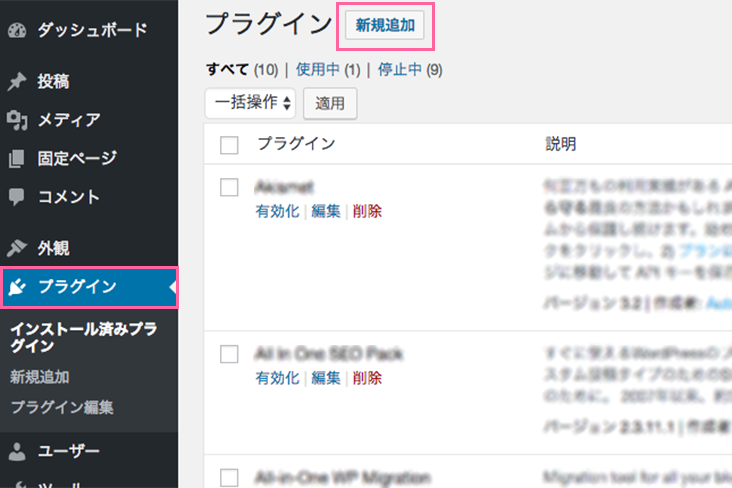The height and width of the screenshot is (488, 732).
Task: Collapse the プラグイン menu arrow indicator
Action: [x=173, y=287]
